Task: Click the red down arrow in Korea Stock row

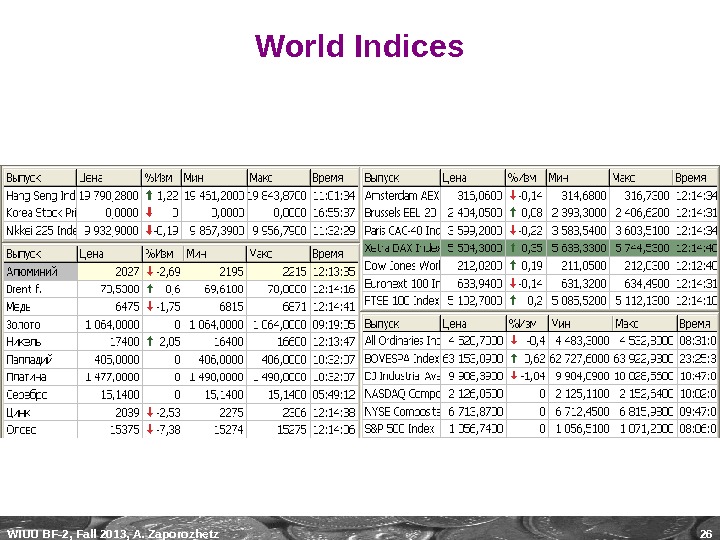Action: pyautogui.click(x=149, y=212)
